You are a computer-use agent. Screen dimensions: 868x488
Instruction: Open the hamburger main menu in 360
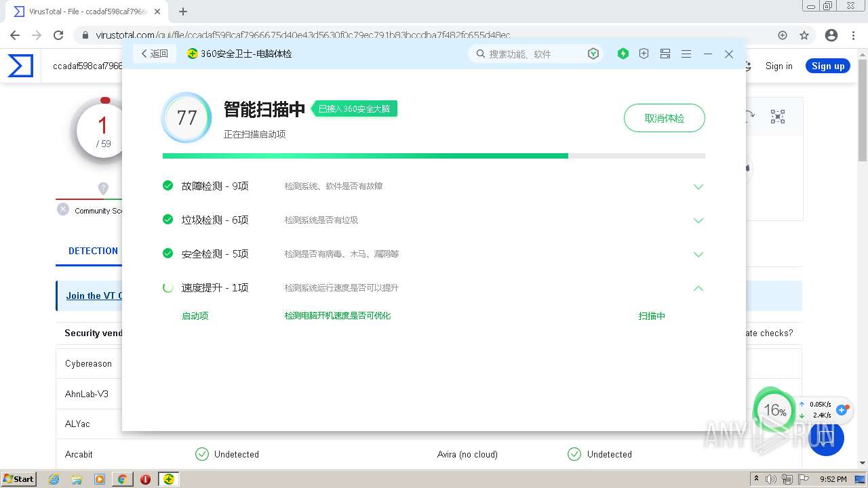(x=686, y=54)
